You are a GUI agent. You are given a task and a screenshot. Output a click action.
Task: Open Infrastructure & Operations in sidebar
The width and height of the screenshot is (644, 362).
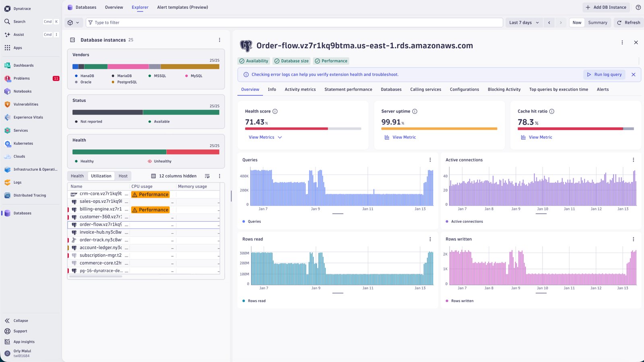[x=35, y=169]
